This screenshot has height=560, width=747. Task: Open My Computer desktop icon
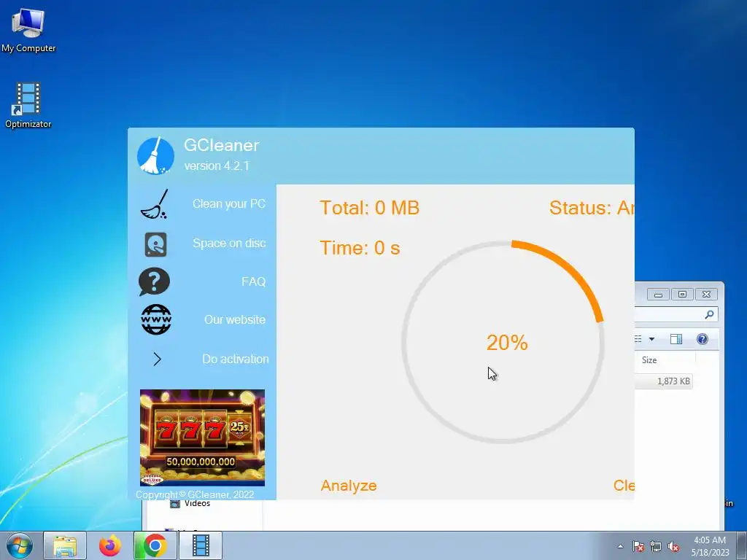[28, 31]
